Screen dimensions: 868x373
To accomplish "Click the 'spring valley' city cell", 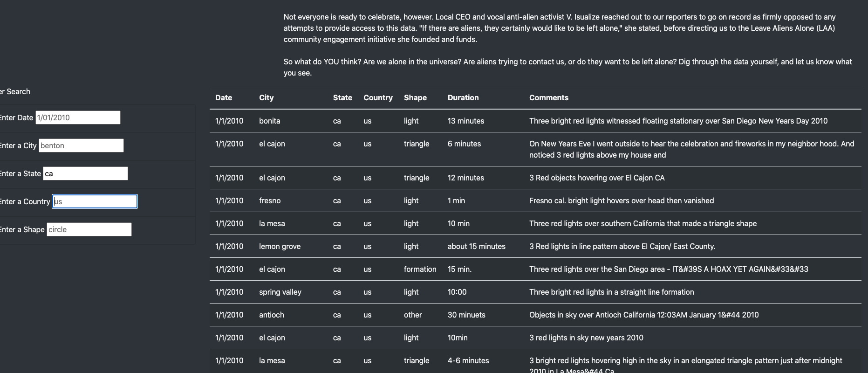I will (280, 292).
